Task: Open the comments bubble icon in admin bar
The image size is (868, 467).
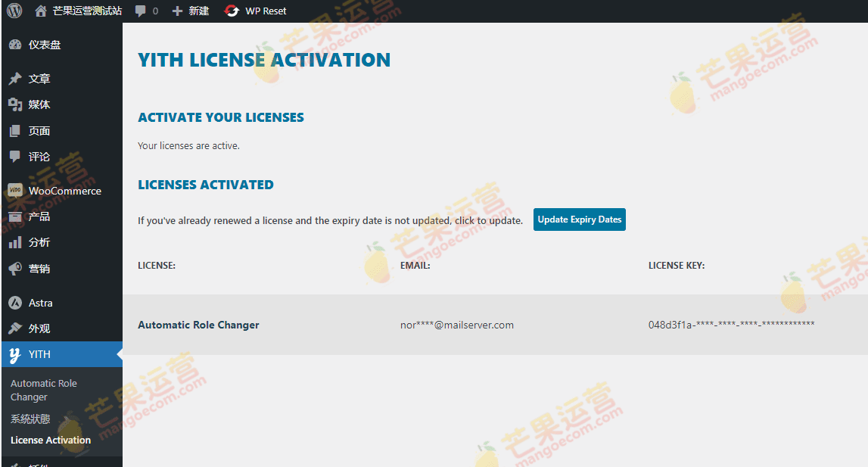Action: (x=141, y=11)
